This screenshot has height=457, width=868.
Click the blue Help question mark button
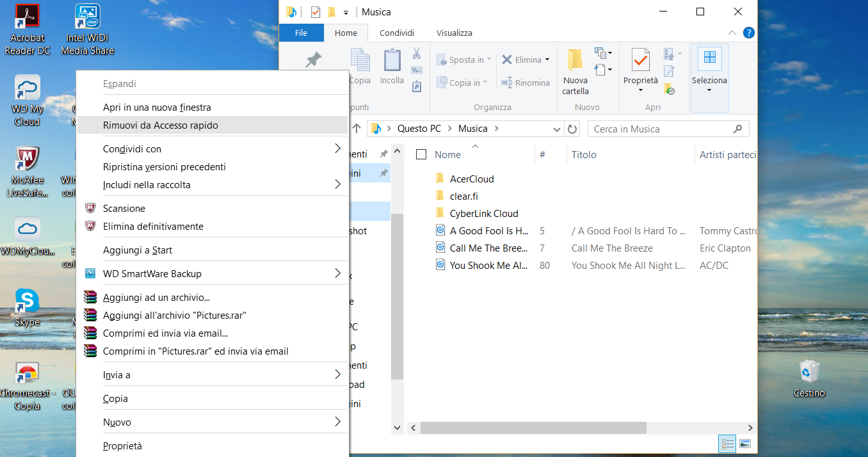click(749, 33)
